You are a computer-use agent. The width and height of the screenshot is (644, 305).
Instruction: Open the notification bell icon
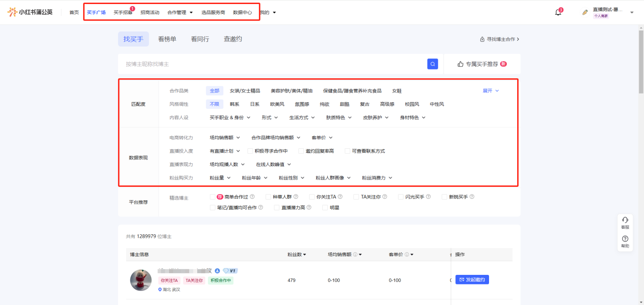coord(558,12)
